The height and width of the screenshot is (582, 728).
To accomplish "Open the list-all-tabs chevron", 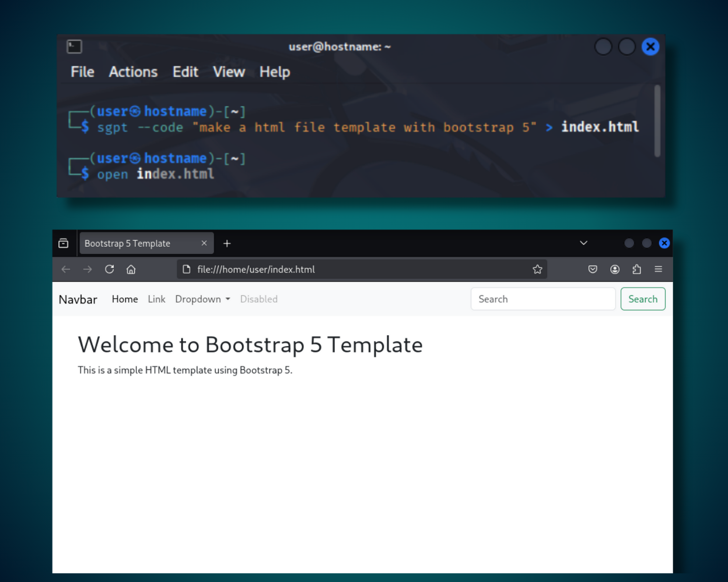I will [x=583, y=243].
